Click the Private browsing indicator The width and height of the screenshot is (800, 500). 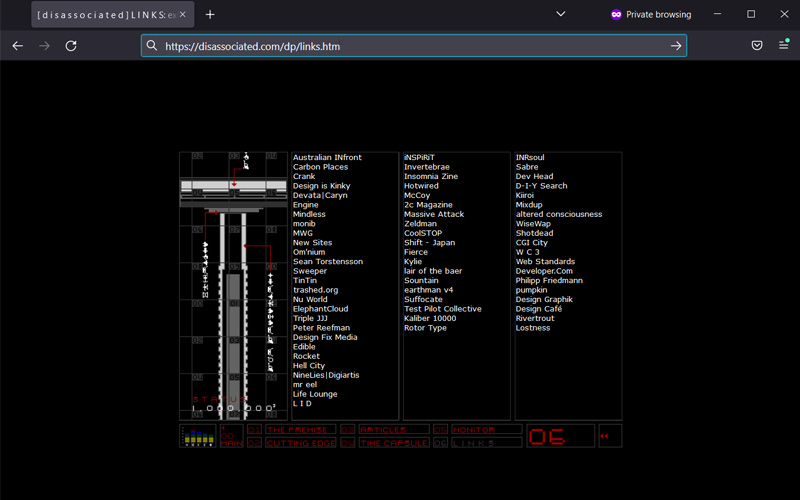pos(651,14)
